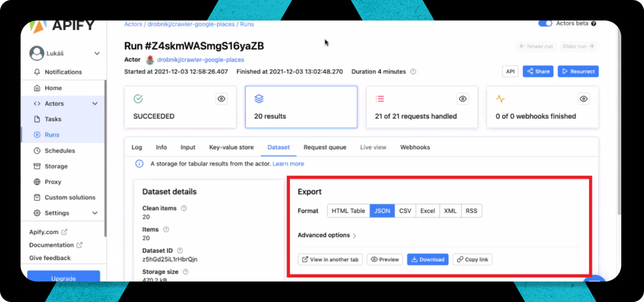The width and height of the screenshot is (644, 302).
Task: Toggle eye on webhooks finished card
Action: (x=583, y=99)
